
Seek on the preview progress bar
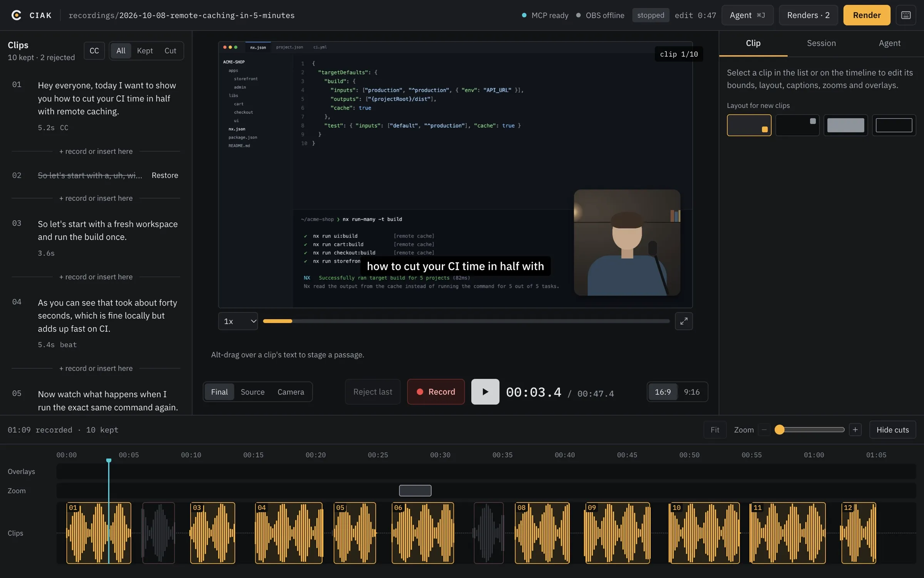[x=466, y=321]
